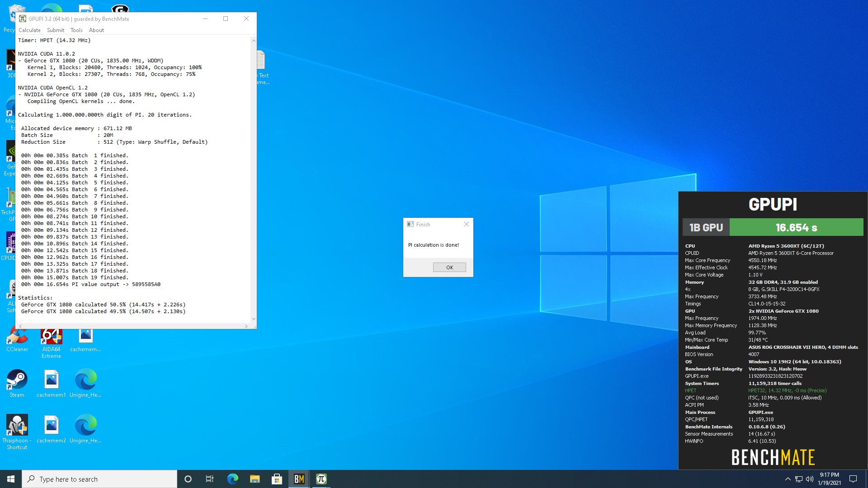Click the 16.654 s result bar

796,227
